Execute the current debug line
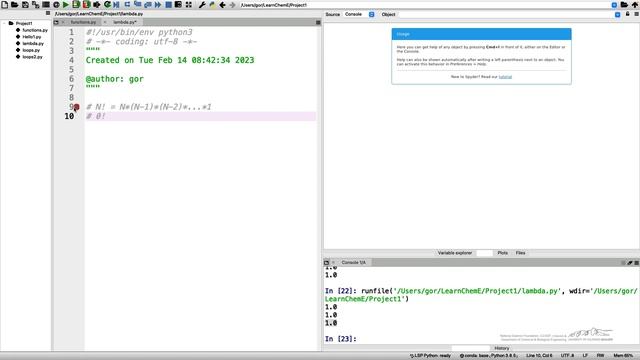640x360 pixels. (x=127, y=4)
